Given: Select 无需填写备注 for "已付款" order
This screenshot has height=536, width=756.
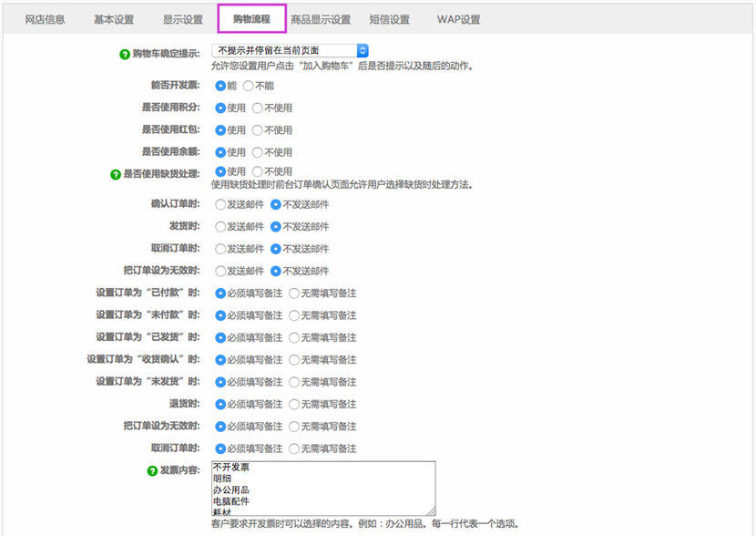Looking at the screenshot, I should coord(294,294).
